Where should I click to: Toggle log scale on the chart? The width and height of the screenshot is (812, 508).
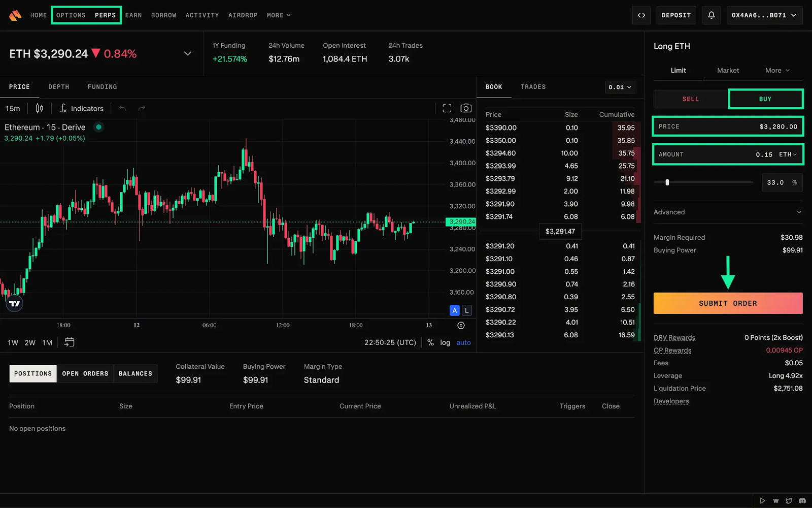coord(445,342)
